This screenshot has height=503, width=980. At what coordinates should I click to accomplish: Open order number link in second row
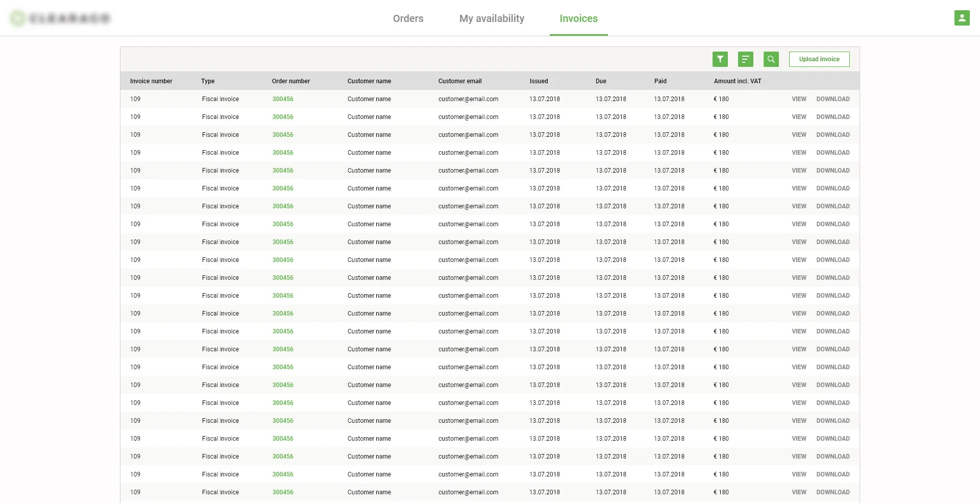click(x=283, y=117)
